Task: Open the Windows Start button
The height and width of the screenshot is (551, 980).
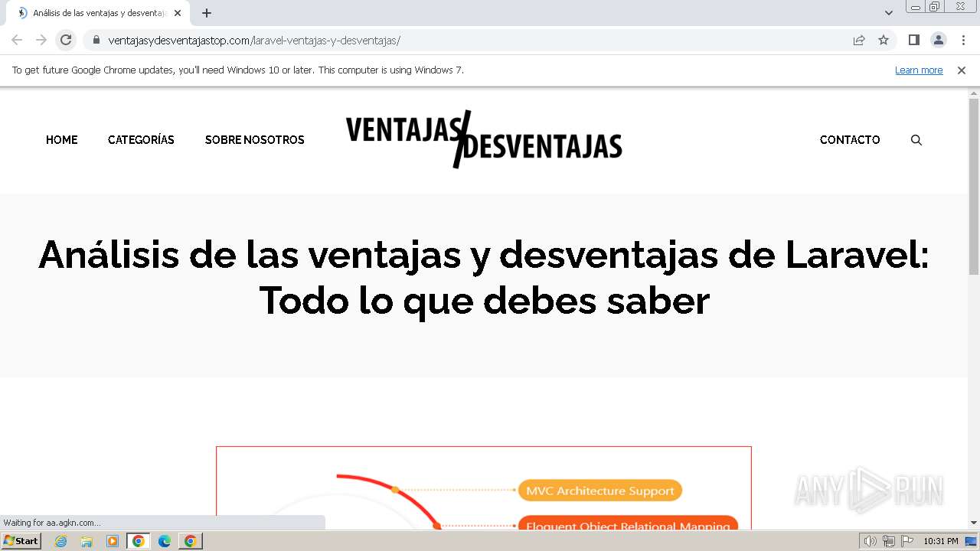Action: click(21, 541)
